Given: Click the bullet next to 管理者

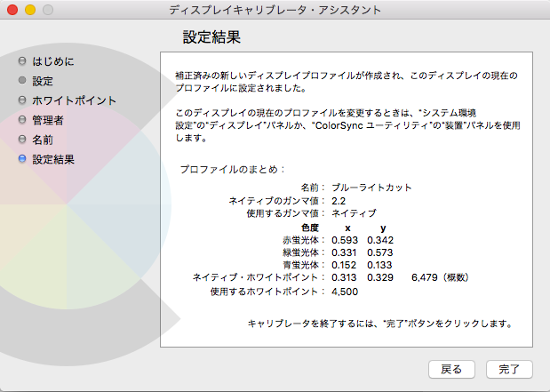Looking at the screenshot, I should (x=22, y=120).
